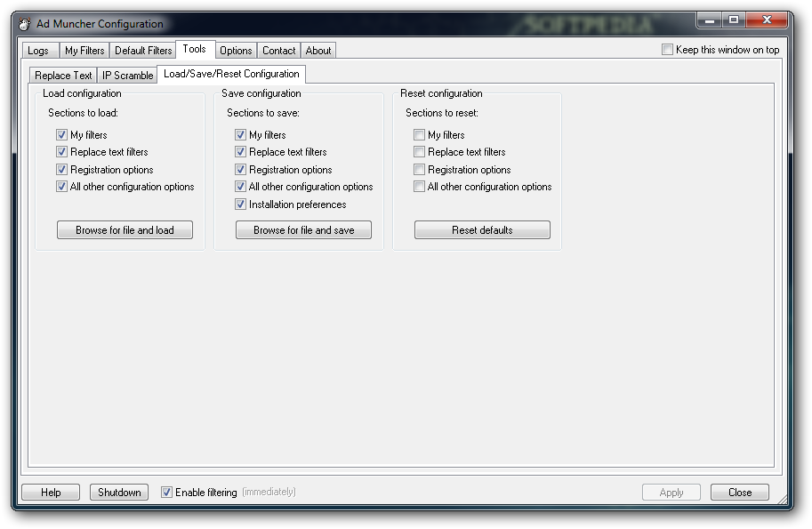Show the About tab
The height and width of the screenshot is (529, 812).
(x=318, y=50)
